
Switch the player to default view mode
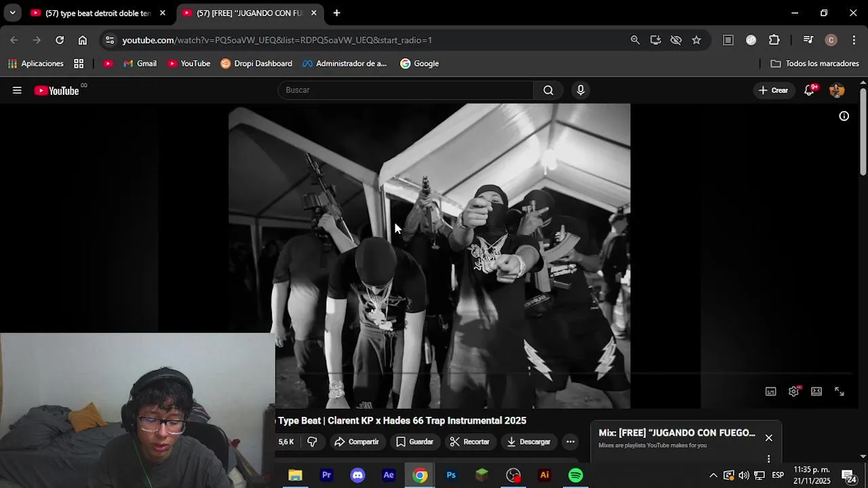pos(816,391)
